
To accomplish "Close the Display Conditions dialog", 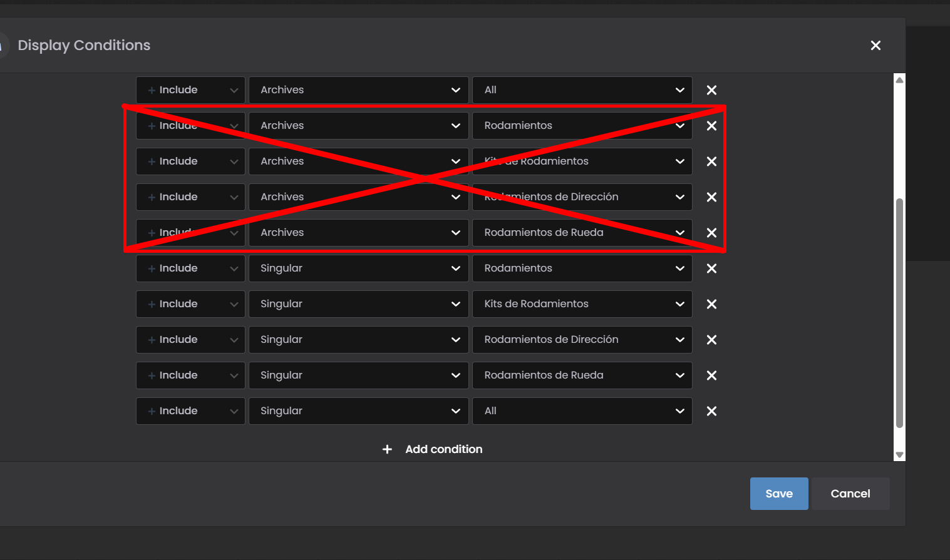I will pos(875,45).
